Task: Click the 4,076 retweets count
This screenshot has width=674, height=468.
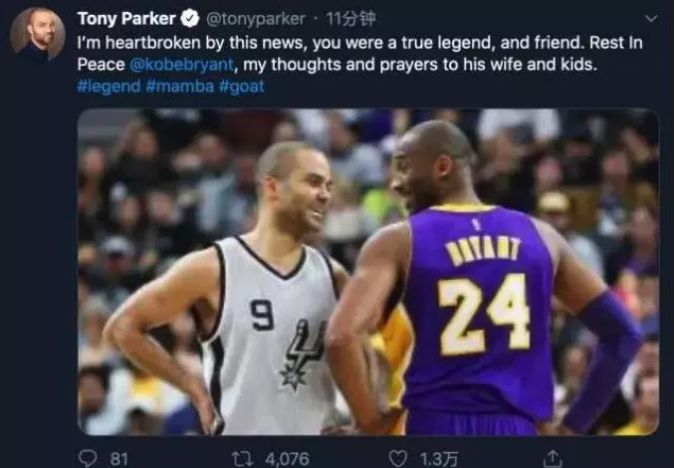Action: pyautogui.click(x=287, y=459)
